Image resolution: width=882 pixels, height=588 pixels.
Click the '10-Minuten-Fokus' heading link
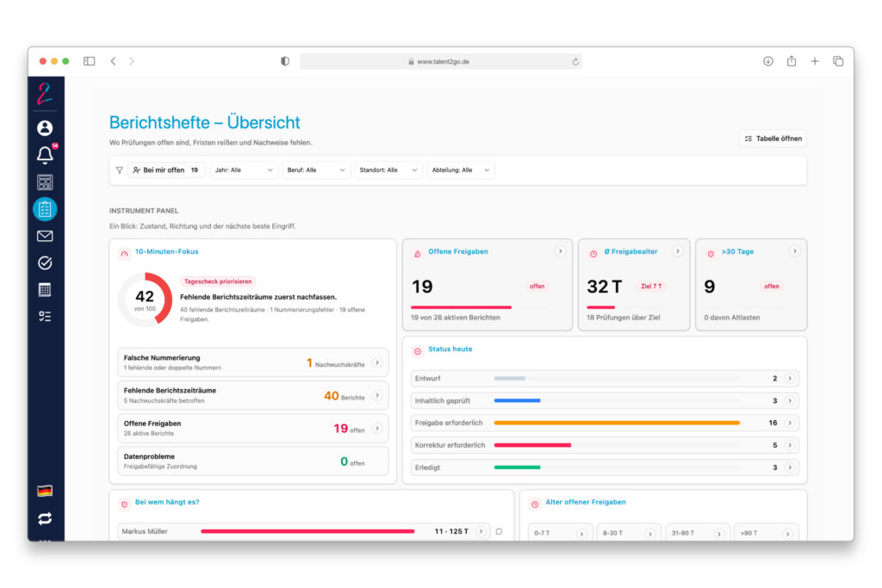tap(166, 252)
